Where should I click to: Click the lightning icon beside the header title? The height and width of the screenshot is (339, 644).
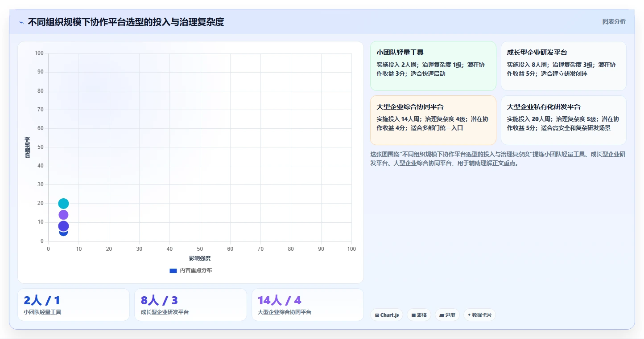coord(21,22)
